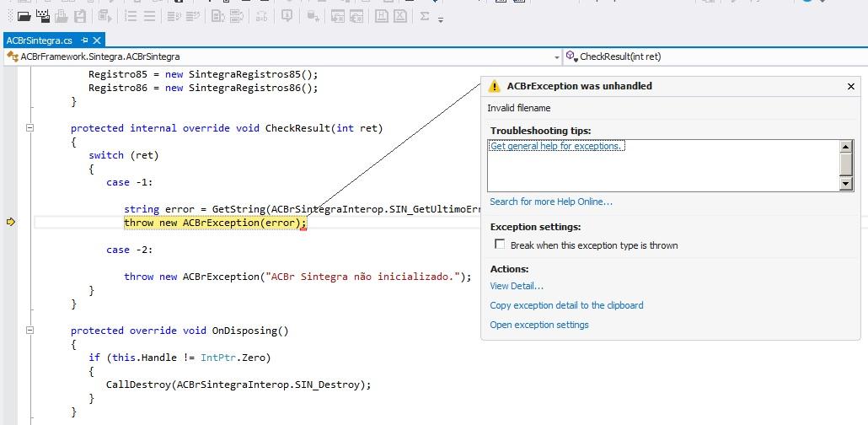Click the Sigma icon in the toolbar

click(425, 16)
